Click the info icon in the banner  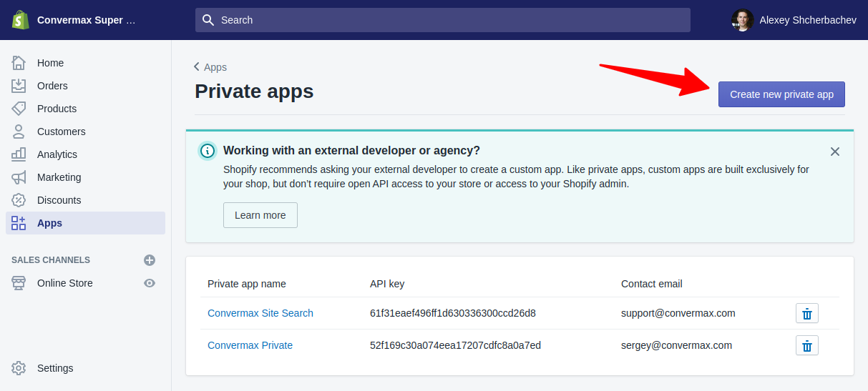pyautogui.click(x=208, y=151)
